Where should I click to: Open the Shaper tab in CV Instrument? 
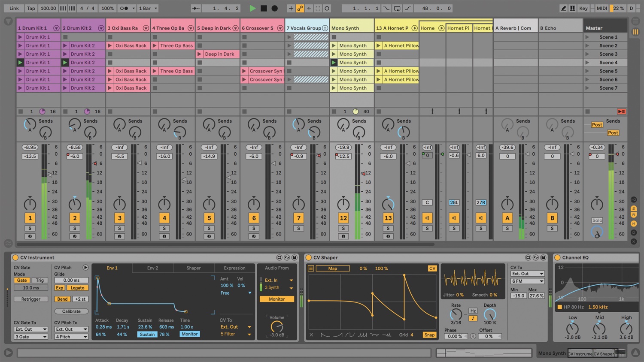click(194, 268)
